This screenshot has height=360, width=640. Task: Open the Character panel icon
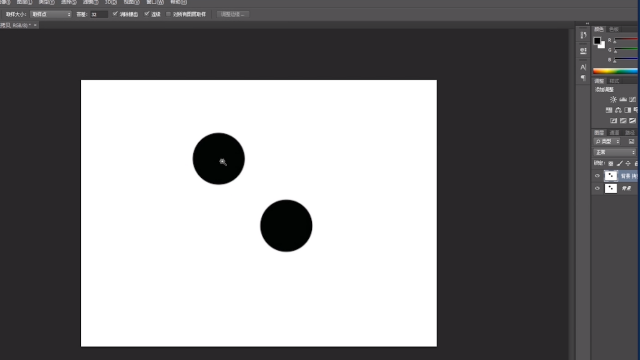pyautogui.click(x=583, y=67)
